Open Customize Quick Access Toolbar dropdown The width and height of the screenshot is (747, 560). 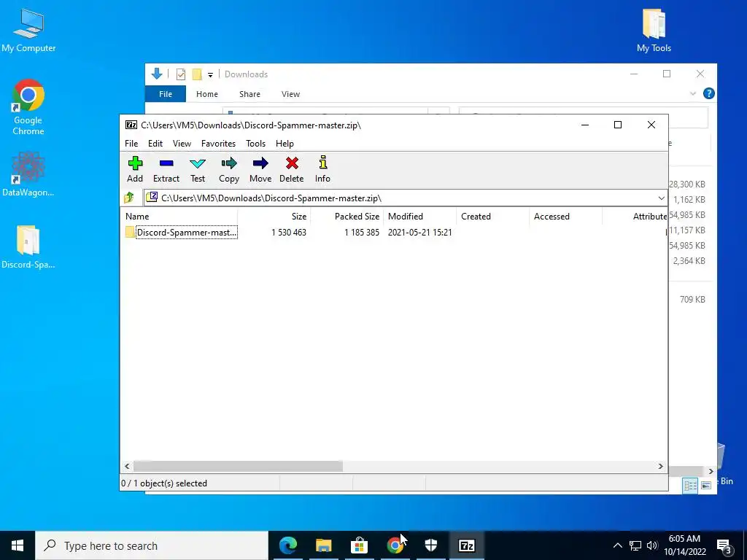pos(210,75)
